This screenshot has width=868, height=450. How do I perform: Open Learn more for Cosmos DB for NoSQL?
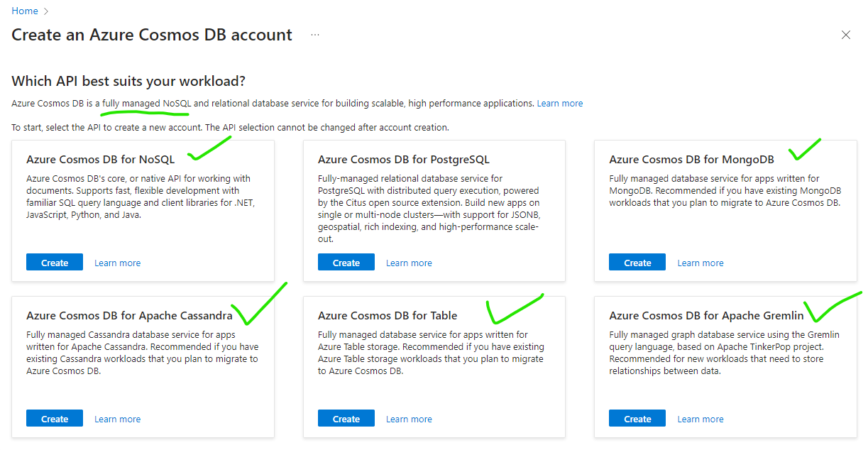click(x=117, y=263)
